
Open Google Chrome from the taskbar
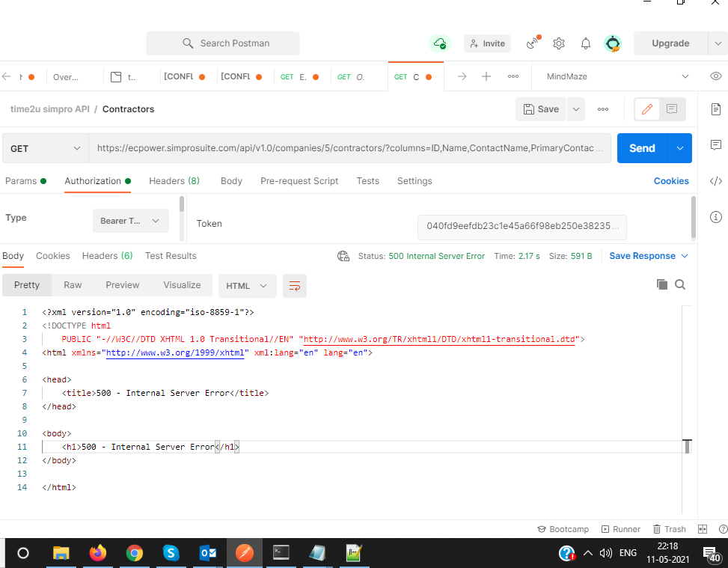pyautogui.click(x=135, y=553)
